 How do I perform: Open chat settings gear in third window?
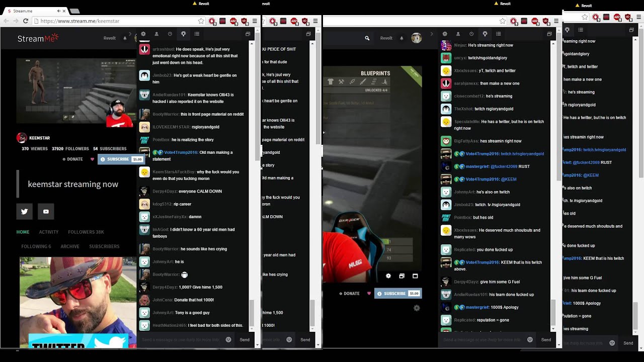click(x=445, y=34)
